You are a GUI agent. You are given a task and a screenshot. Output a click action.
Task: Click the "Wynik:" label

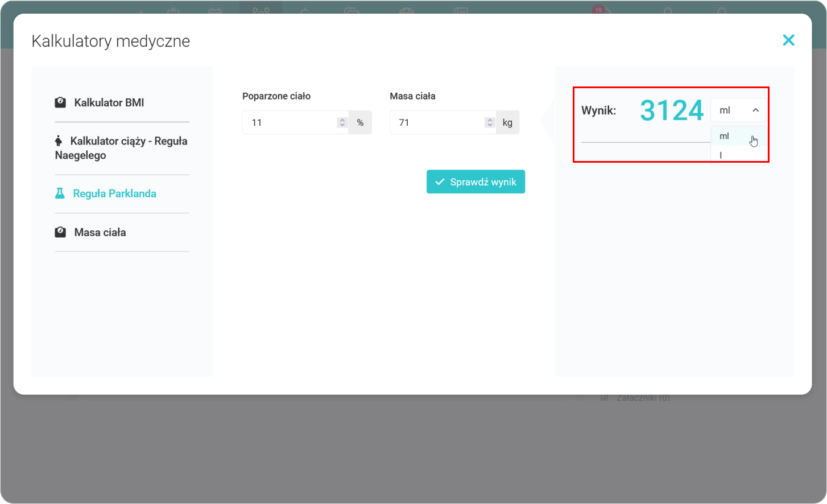tap(598, 110)
